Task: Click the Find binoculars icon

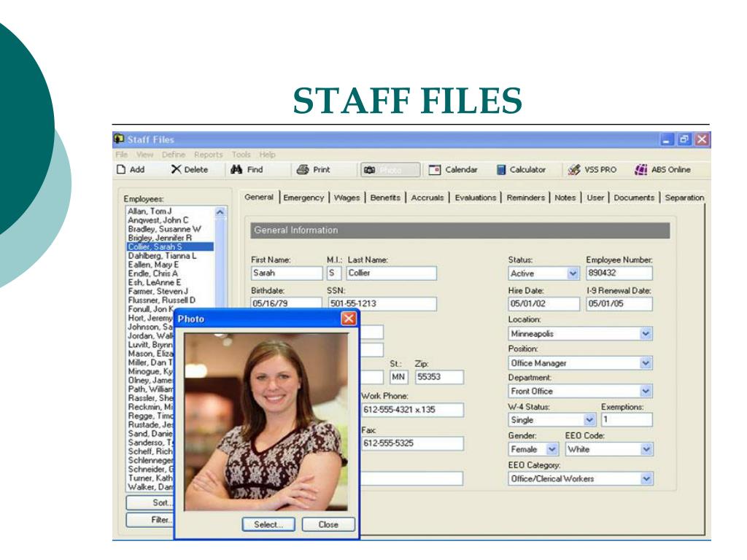Action: click(236, 169)
